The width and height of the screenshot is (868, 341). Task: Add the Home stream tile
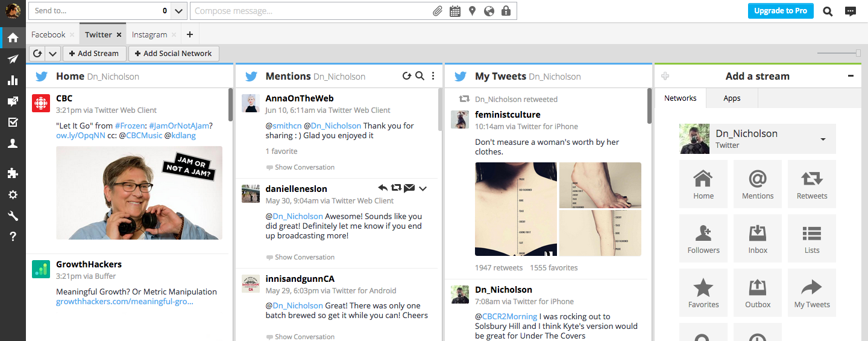tap(703, 183)
